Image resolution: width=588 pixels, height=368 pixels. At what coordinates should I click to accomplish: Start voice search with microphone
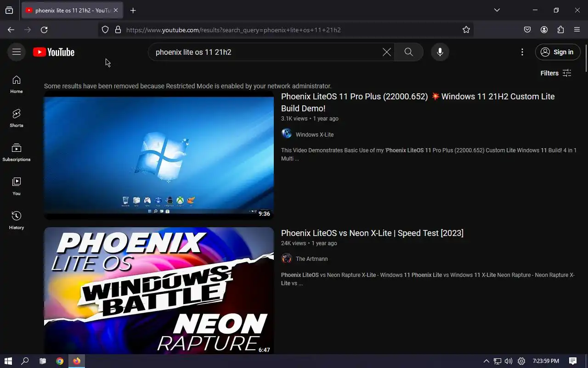[x=440, y=52]
